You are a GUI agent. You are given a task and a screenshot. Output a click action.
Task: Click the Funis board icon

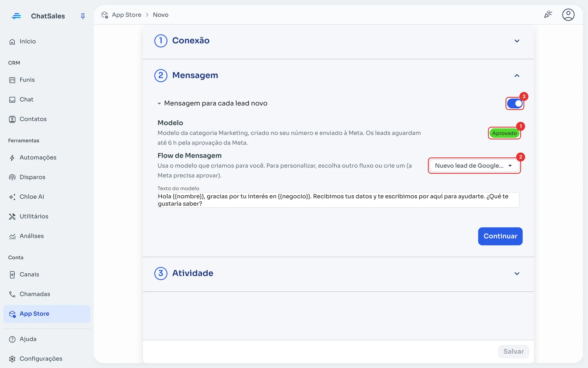[12, 80]
